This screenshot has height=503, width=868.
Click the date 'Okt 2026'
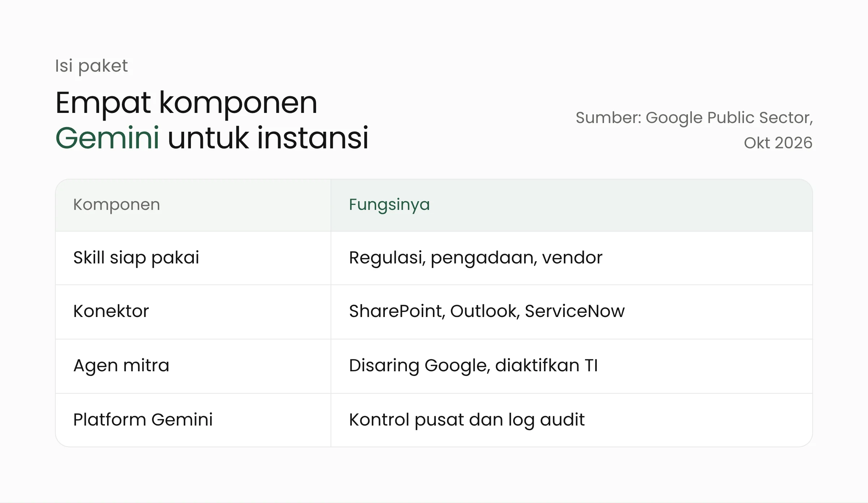778,143
